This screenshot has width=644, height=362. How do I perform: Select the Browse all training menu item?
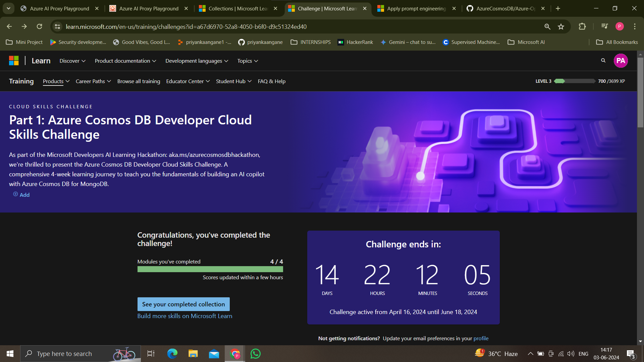pos(139,81)
